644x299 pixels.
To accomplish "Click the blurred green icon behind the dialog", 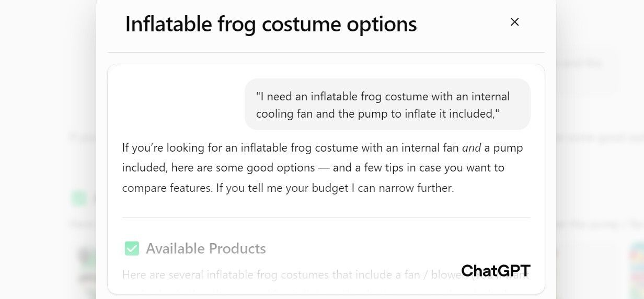I will point(79,198).
